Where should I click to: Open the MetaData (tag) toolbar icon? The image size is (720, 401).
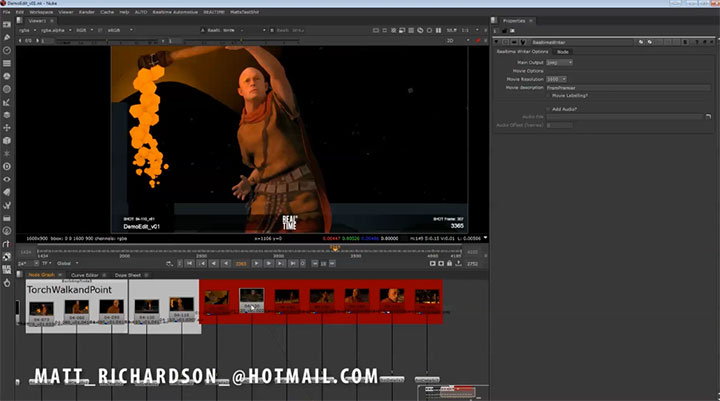pos(7,192)
